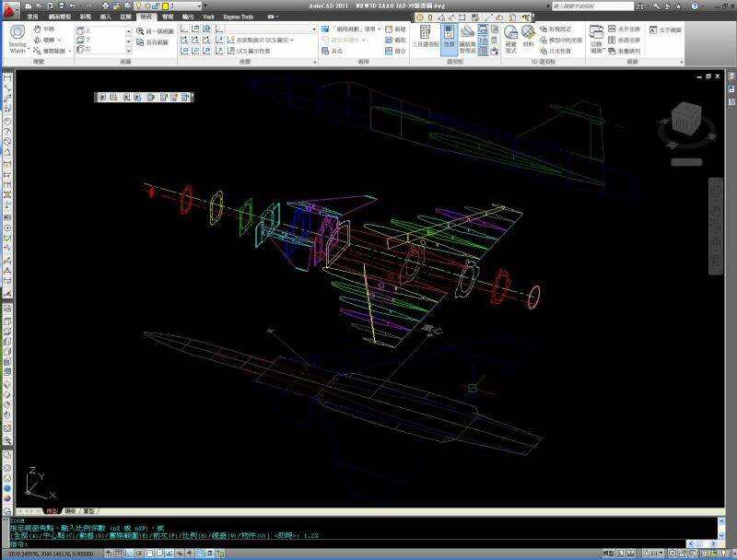Click the Undo arrow in Quick Access toolbar
This screenshot has height=560, width=737.
coord(73,6)
